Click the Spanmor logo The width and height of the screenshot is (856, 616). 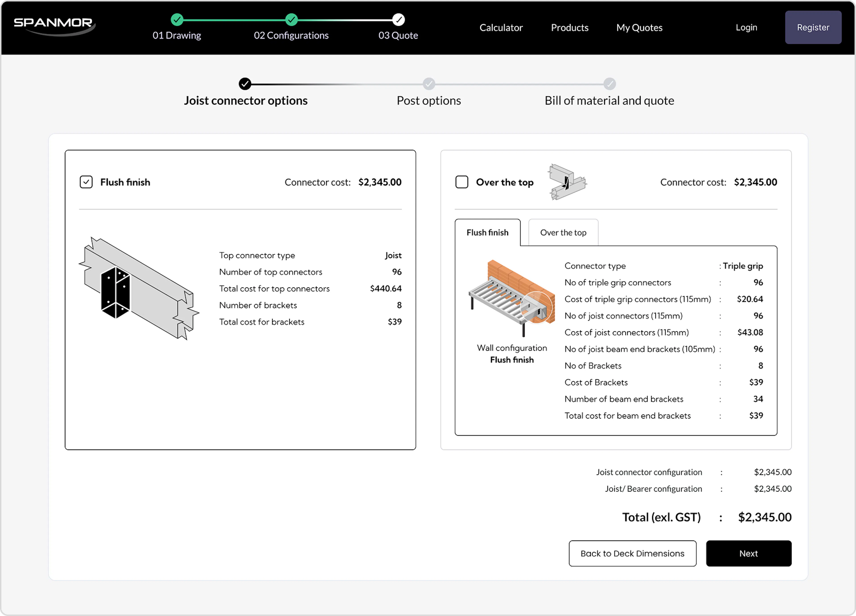click(54, 26)
